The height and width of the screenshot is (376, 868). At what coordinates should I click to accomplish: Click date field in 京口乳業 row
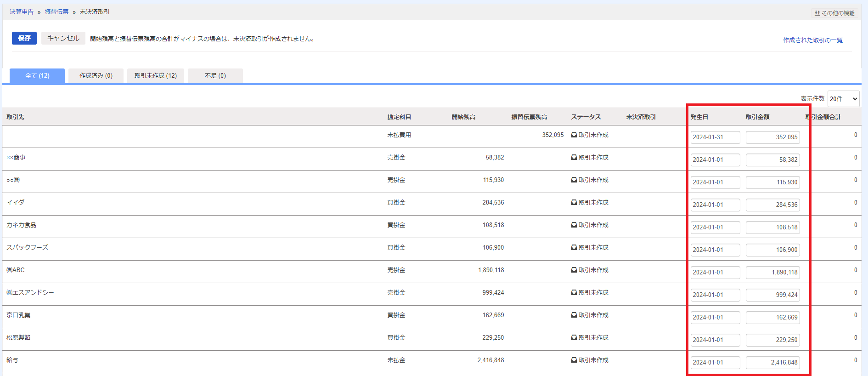coord(716,318)
